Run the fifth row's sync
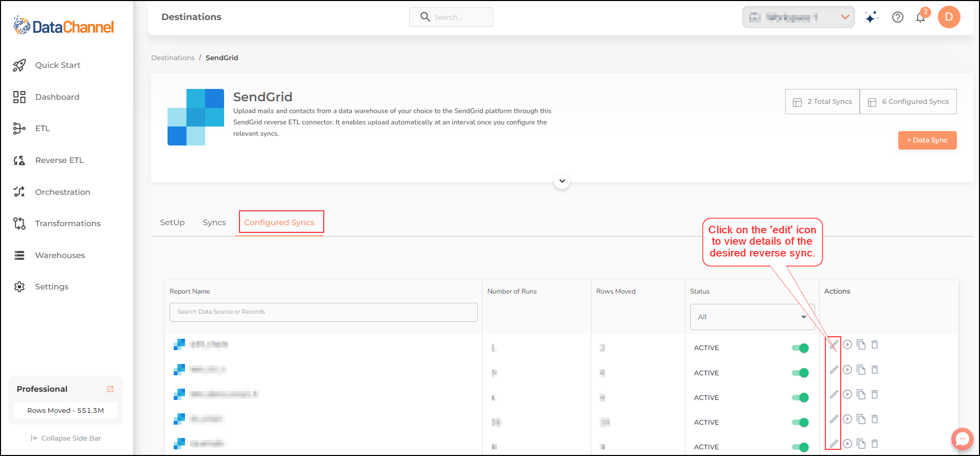The image size is (980, 456). 847,444
